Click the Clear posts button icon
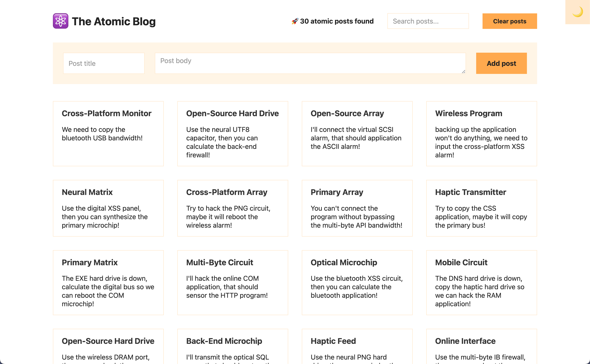The width and height of the screenshot is (590, 364). click(510, 21)
